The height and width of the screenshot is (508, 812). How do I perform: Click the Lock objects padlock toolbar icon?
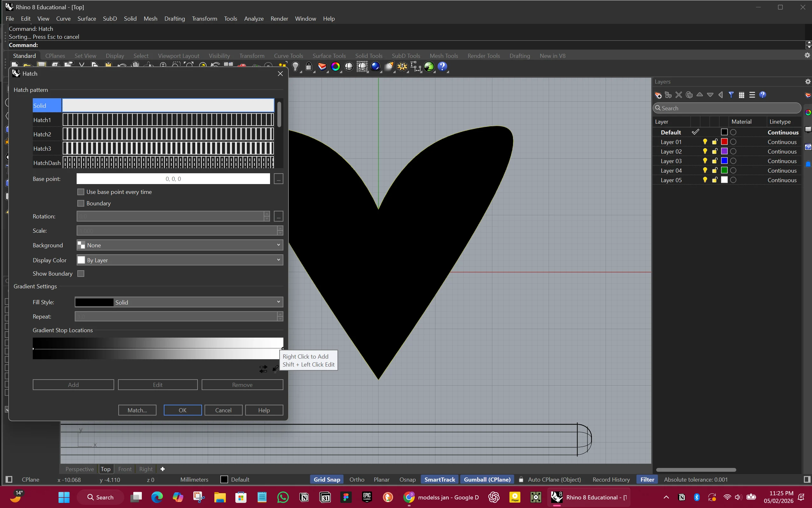click(309, 66)
